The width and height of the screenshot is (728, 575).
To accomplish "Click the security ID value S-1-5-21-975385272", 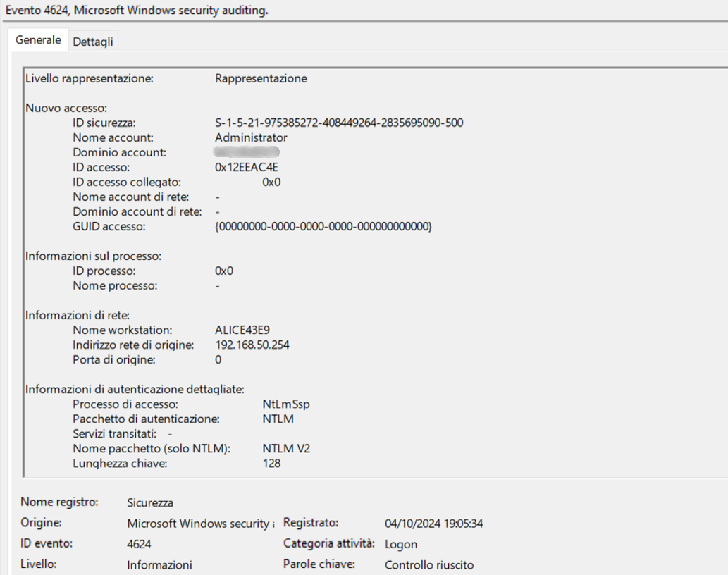I will pos(338,123).
